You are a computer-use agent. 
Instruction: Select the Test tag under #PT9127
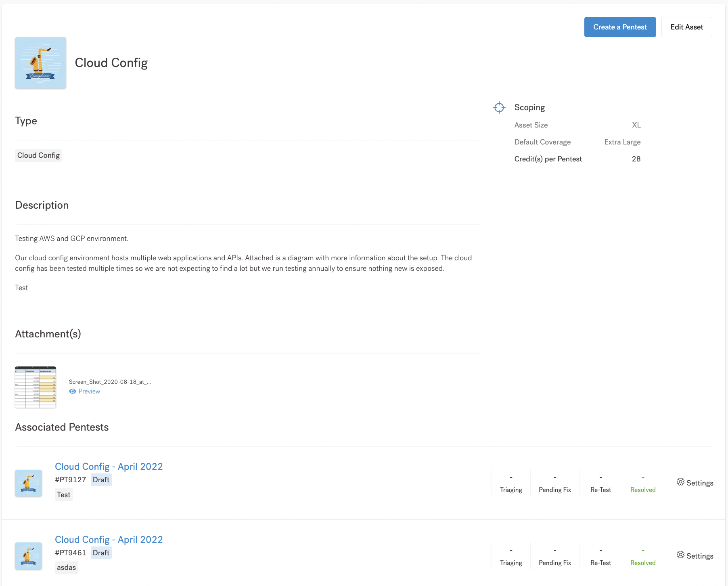point(63,495)
